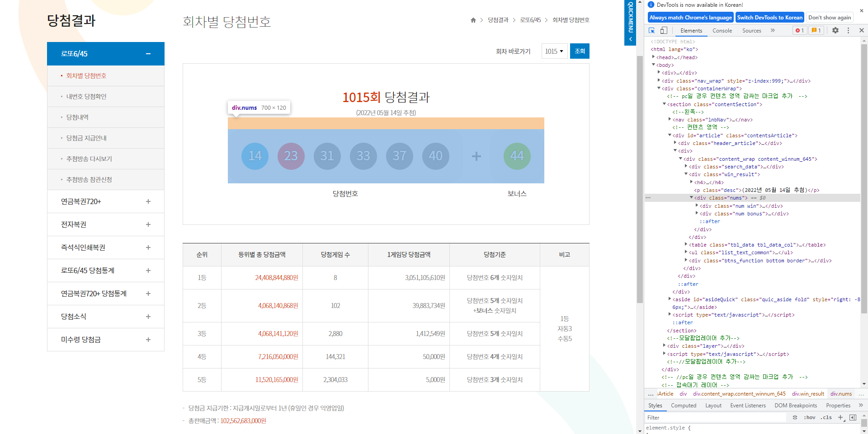Open 내번호 당첨확인 sidebar link
This screenshot has height=434, width=868.
(86, 97)
